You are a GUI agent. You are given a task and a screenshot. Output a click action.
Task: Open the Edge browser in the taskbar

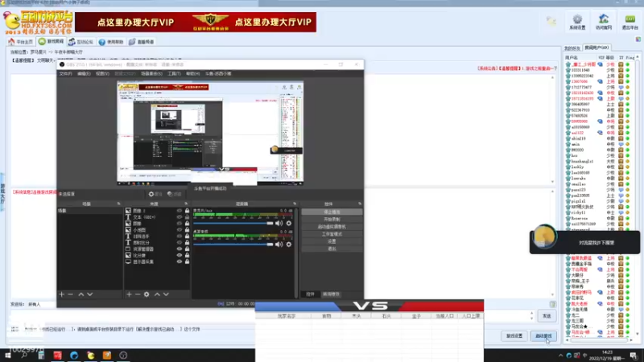pos(74,356)
